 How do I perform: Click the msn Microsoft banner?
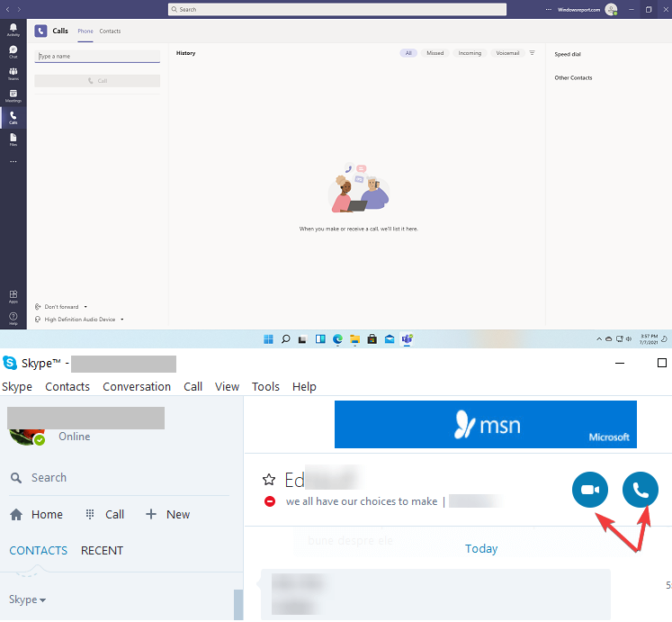[x=486, y=424]
